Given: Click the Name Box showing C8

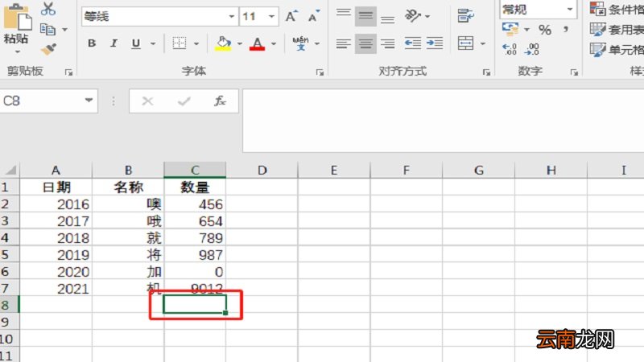Looking at the screenshot, I should (x=40, y=101).
